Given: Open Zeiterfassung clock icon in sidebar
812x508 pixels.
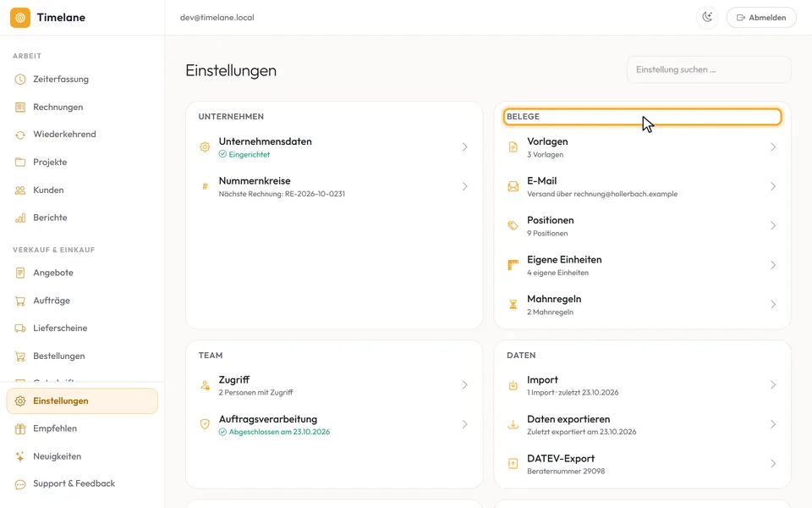Looking at the screenshot, I should (20, 80).
